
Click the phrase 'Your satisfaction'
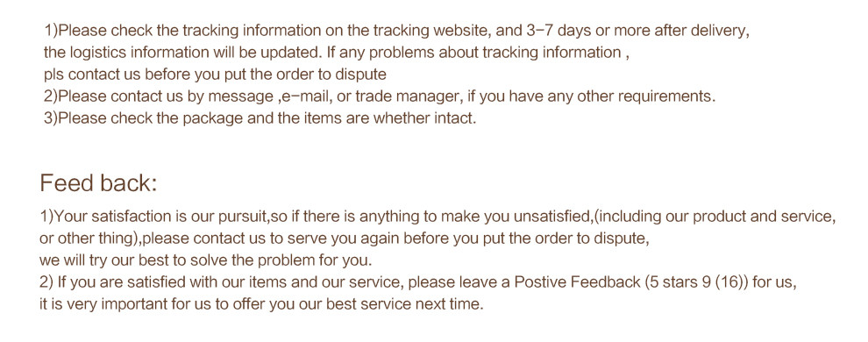(106, 217)
